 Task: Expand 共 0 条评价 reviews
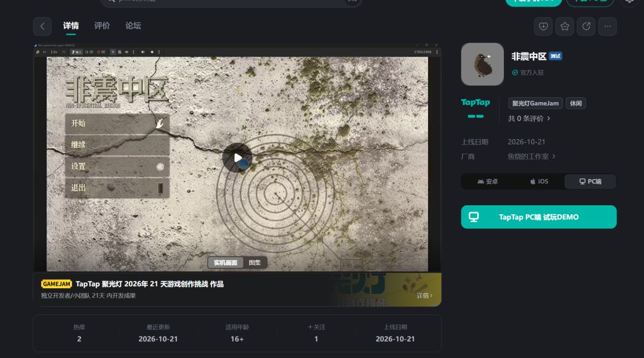529,119
